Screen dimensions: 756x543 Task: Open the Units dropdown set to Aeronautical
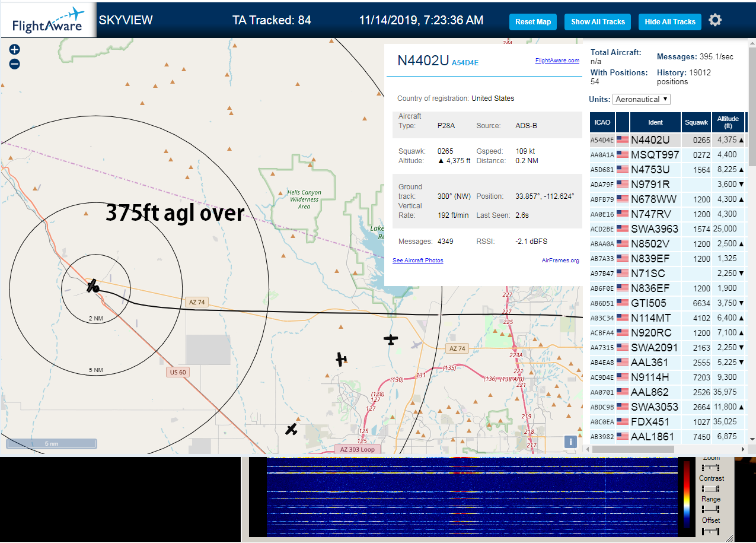pyautogui.click(x=642, y=99)
